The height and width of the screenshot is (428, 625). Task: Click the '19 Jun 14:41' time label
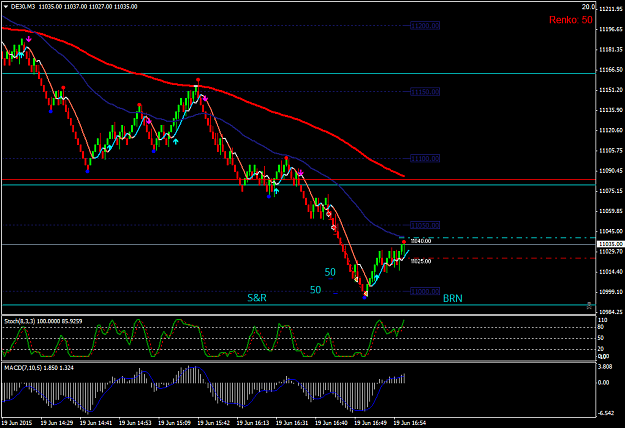tap(96, 422)
